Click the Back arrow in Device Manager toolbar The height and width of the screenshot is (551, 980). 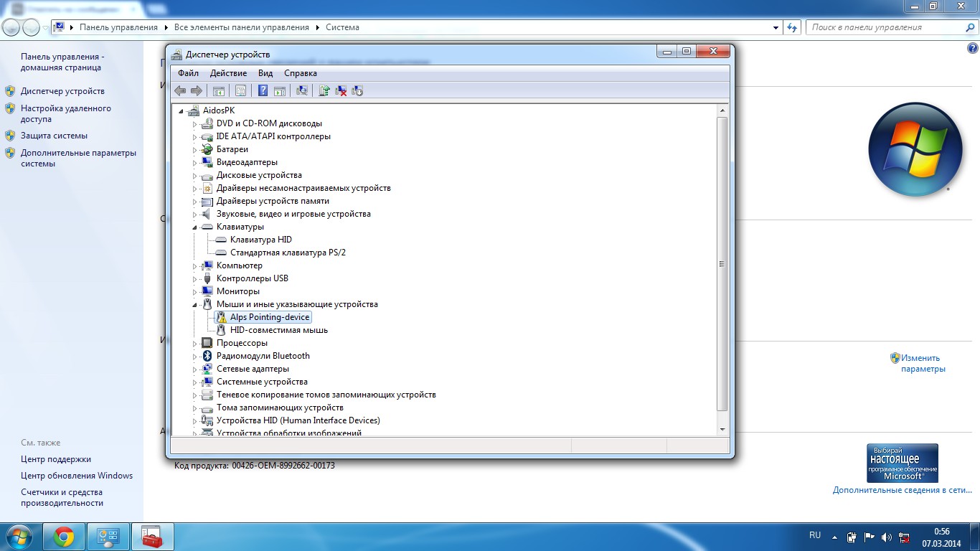(x=180, y=90)
